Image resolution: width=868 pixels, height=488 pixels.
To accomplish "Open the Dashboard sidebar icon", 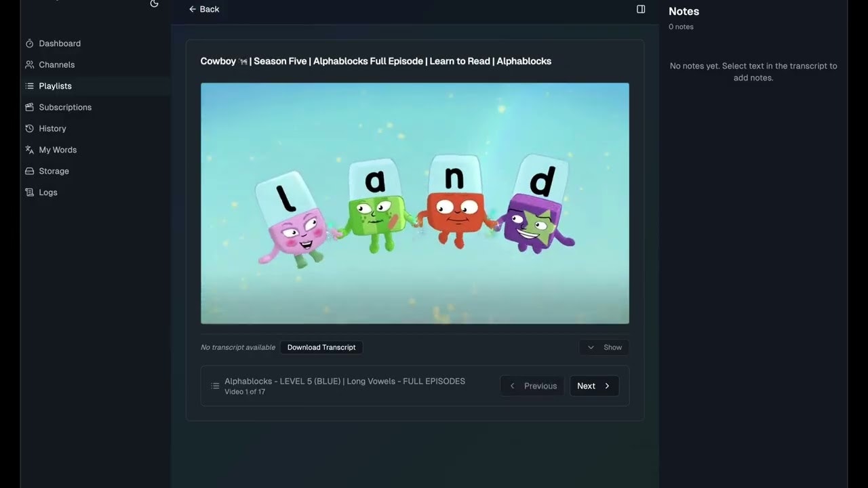I will [x=28, y=43].
